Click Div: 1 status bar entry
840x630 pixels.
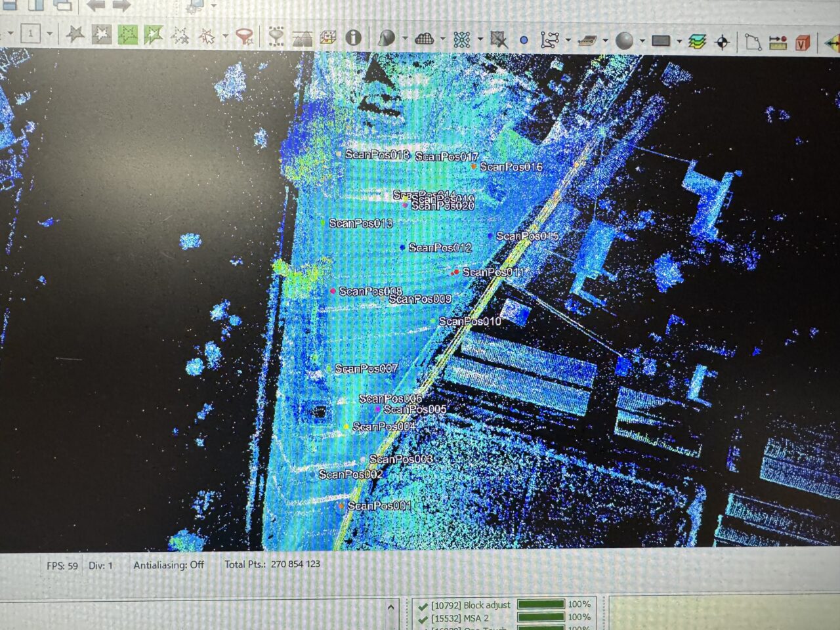pyautogui.click(x=100, y=565)
